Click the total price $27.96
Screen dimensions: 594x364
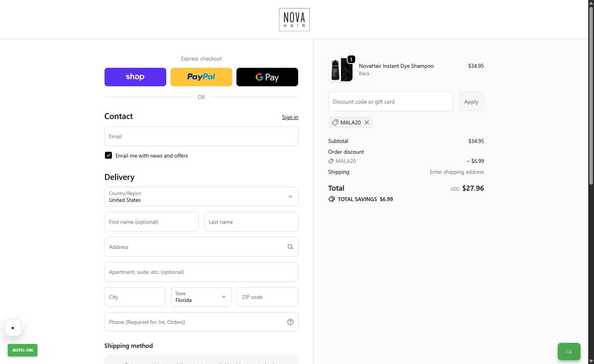click(473, 188)
